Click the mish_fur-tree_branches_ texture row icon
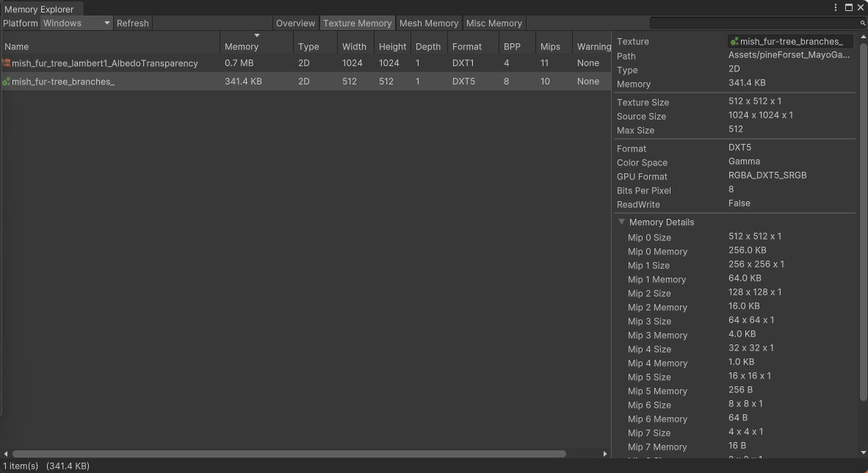Viewport: 868px width, 473px height. pos(7,82)
